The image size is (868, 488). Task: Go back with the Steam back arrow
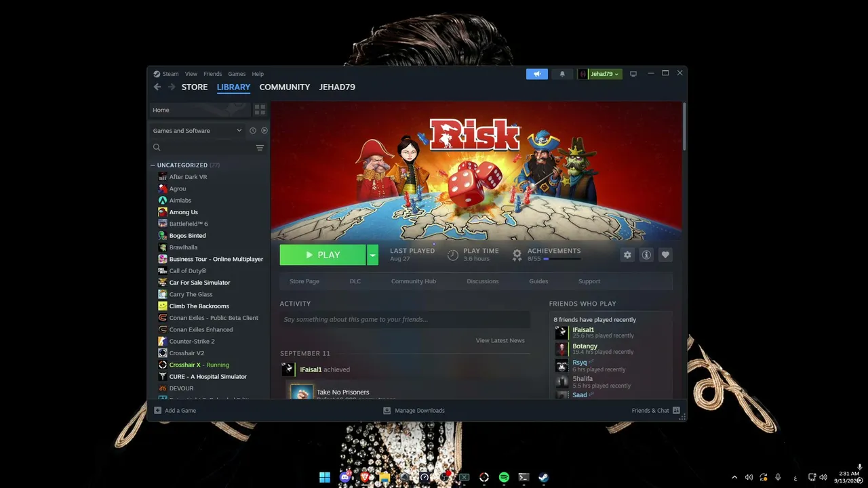click(x=157, y=87)
